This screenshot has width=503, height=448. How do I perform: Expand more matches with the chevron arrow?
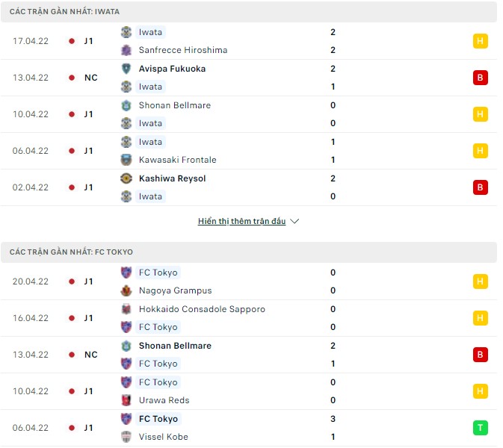point(294,222)
